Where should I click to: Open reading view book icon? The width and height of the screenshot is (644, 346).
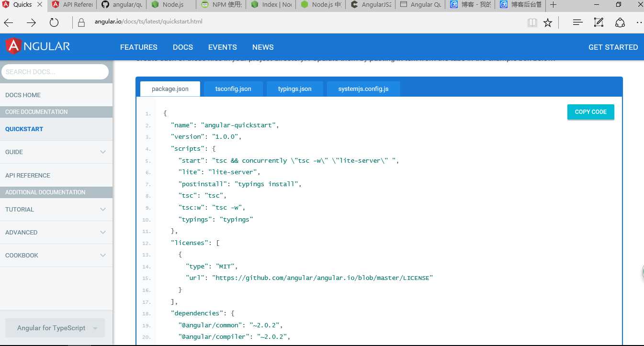tap(532, 22)
